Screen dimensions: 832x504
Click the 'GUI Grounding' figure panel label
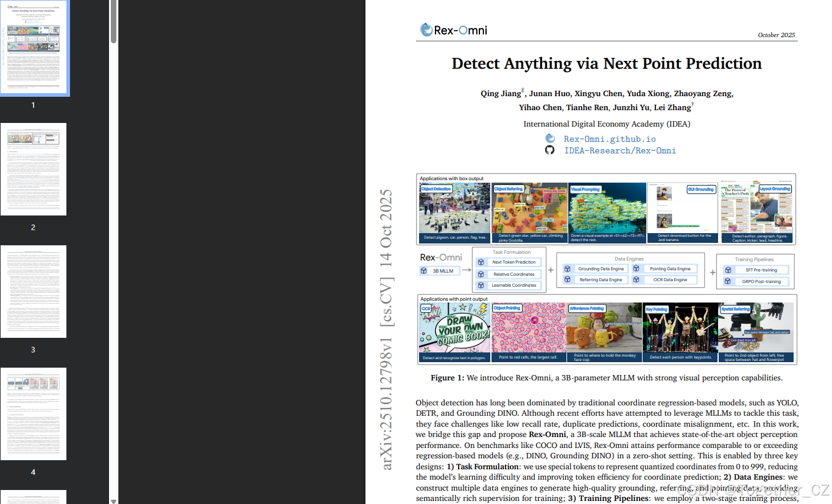click(700, 189)
